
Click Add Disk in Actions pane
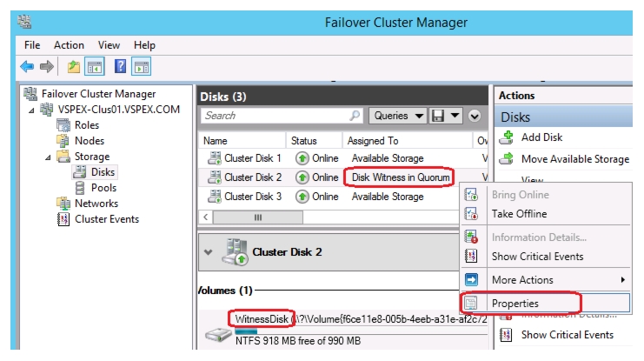pyautogui.click(x=541, y=137)
